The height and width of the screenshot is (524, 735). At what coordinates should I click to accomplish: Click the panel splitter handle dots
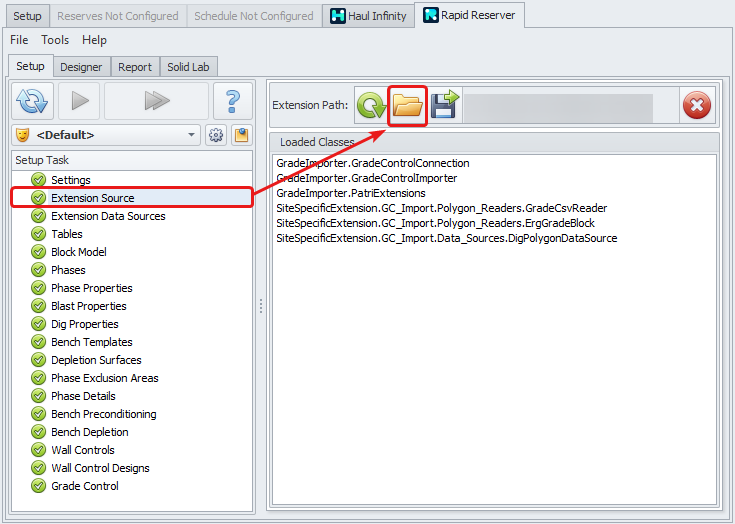tap(261, 307)
